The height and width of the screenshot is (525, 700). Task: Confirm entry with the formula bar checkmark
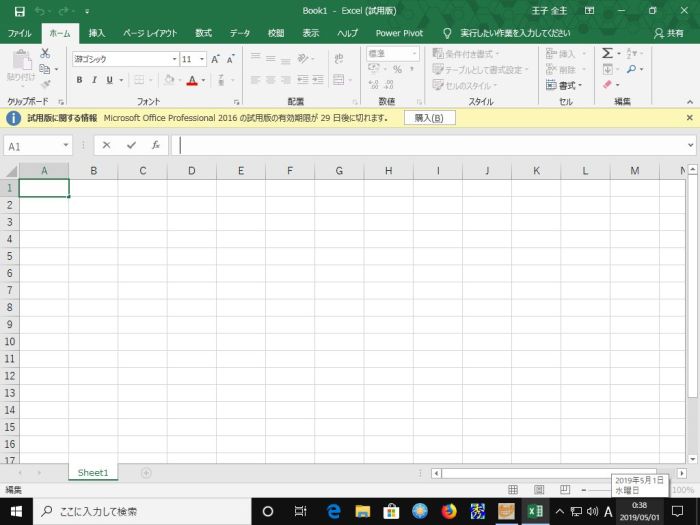coord(131,145)
